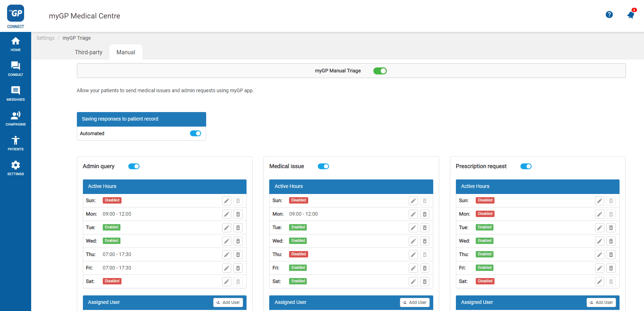
Task: Delete Prescription request Wednesday hours
Action: point(611,241)
